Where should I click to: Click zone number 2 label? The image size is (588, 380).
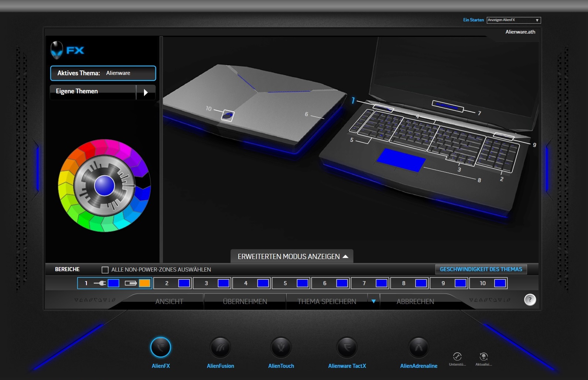167,283
